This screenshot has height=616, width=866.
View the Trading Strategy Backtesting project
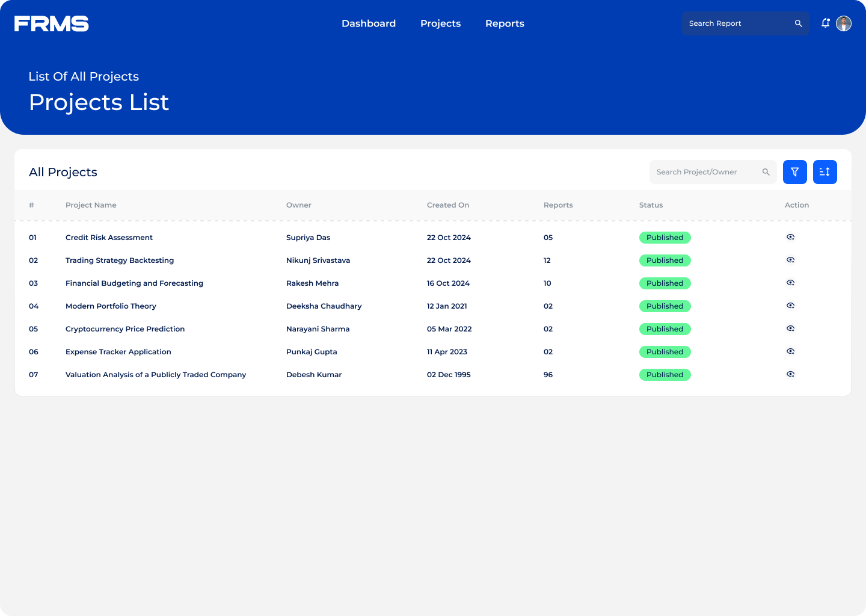[x=790, y=260]
